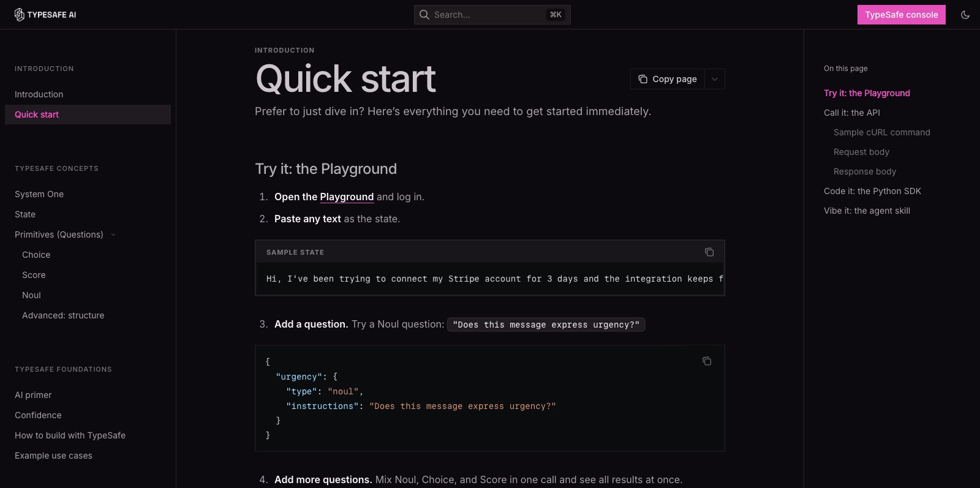980x488 pixels.
Task: Open the Confidence foundations page
Action: [38, 415]
